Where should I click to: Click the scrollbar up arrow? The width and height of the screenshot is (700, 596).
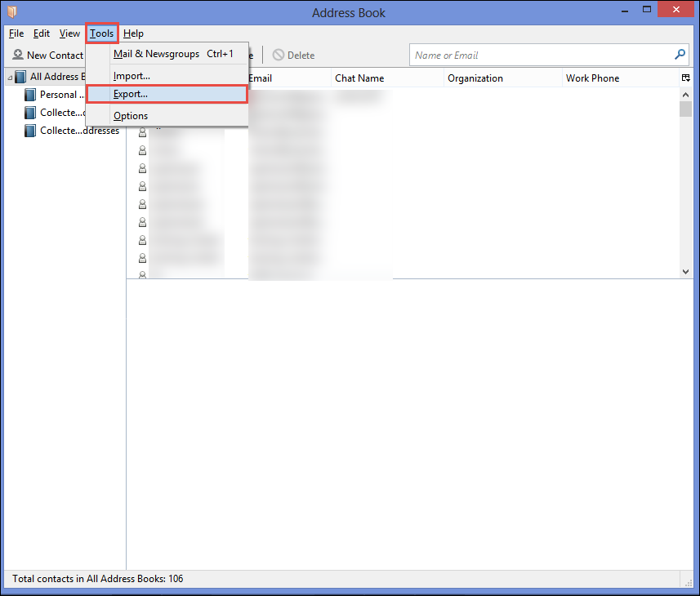685,95
